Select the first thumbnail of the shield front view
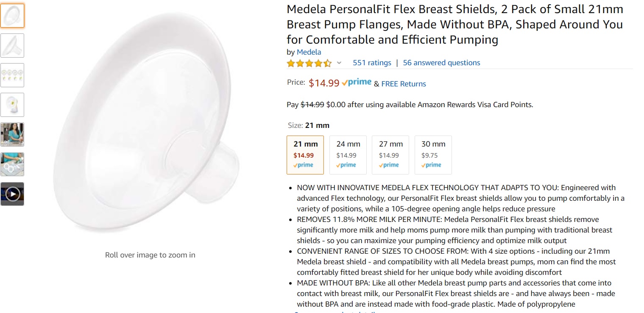 12,16
